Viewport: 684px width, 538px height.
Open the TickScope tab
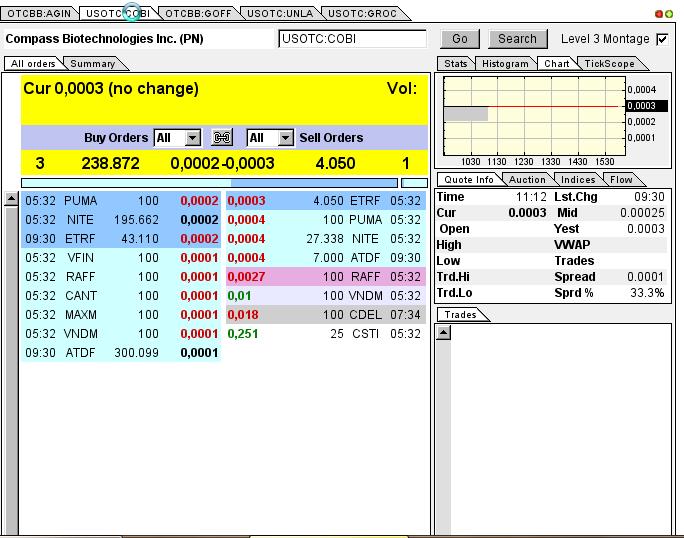click(609, 64)
